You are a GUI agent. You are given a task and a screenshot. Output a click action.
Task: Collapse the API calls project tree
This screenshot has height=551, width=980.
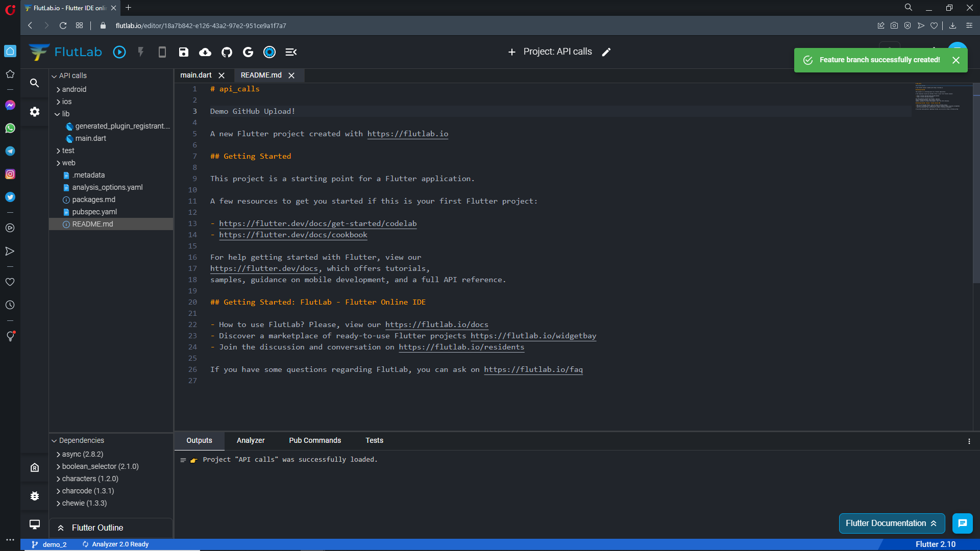tap(54, 76)
